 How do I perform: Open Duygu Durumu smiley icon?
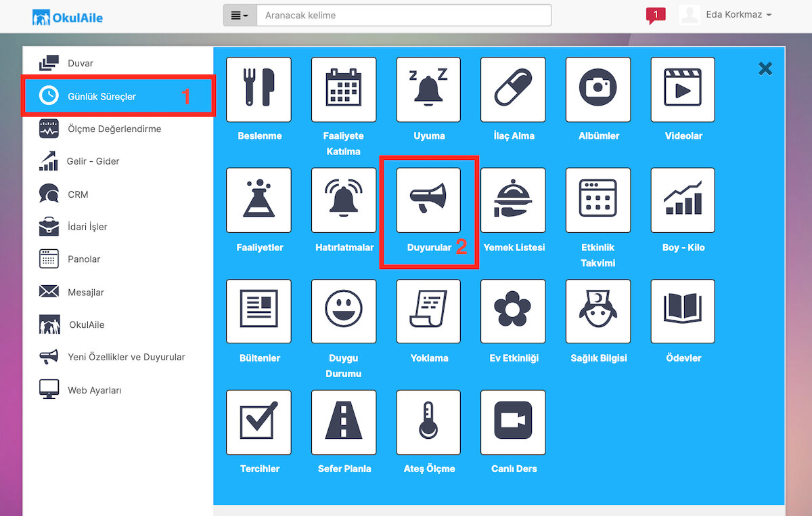tap(344, 311)
